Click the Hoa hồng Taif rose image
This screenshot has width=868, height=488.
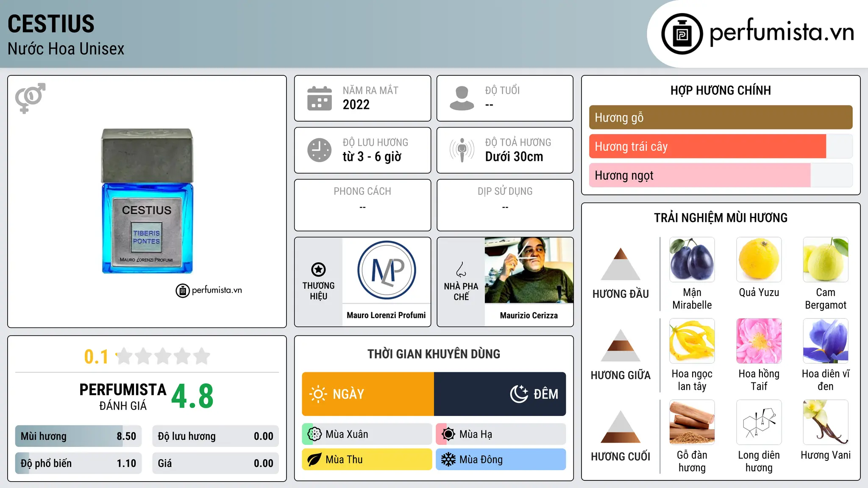click(759, 341)
